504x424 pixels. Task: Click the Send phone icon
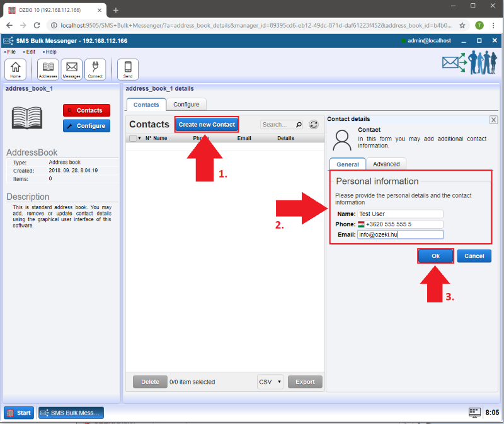[128, 69]
